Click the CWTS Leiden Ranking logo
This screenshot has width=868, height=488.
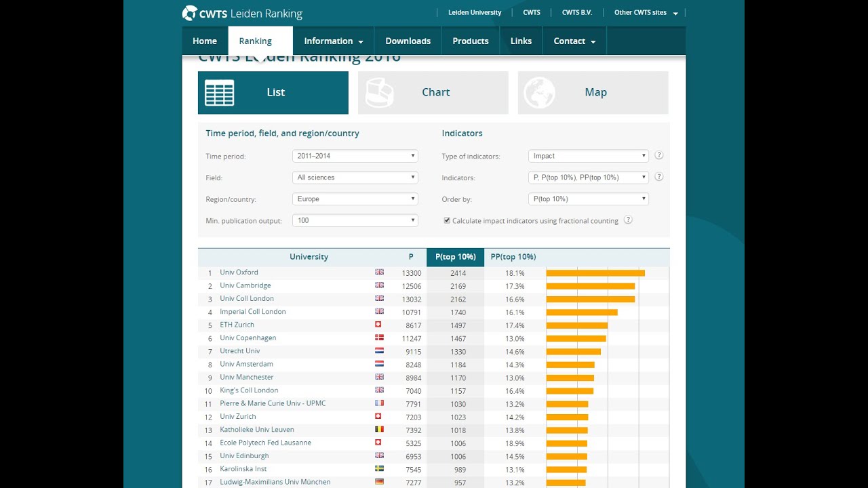(242, 14)
